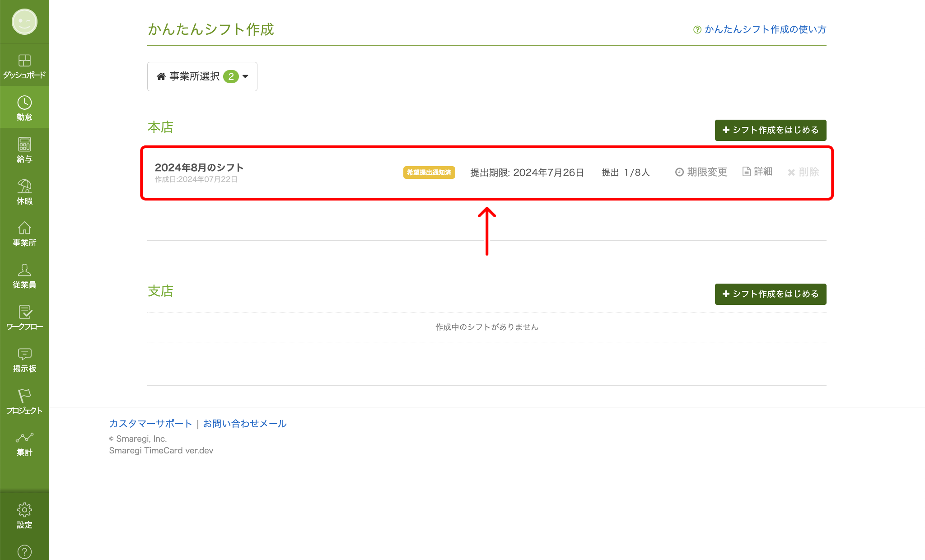Open the ダッシュボード dashboard in the sidebar
The width and height of the screenshot is (925, 560).
coord(24,66)
